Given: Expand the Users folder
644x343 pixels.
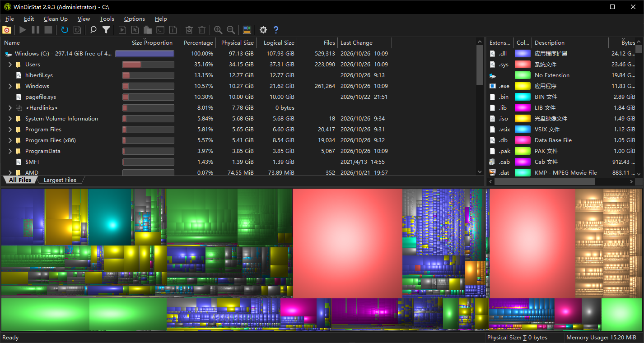Looking at the screenshot, I should pos(10,65).
